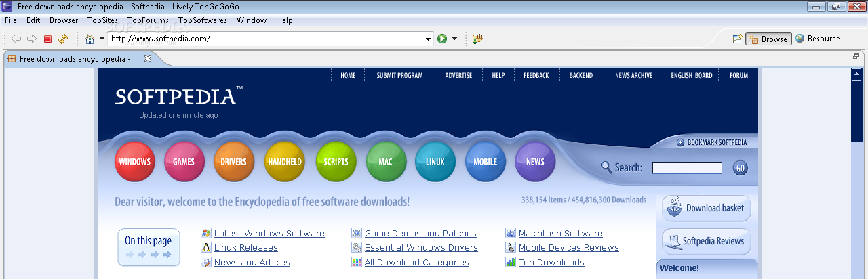Open the Help menu
This screenshot has height=279, width=868.
[284, 20]
